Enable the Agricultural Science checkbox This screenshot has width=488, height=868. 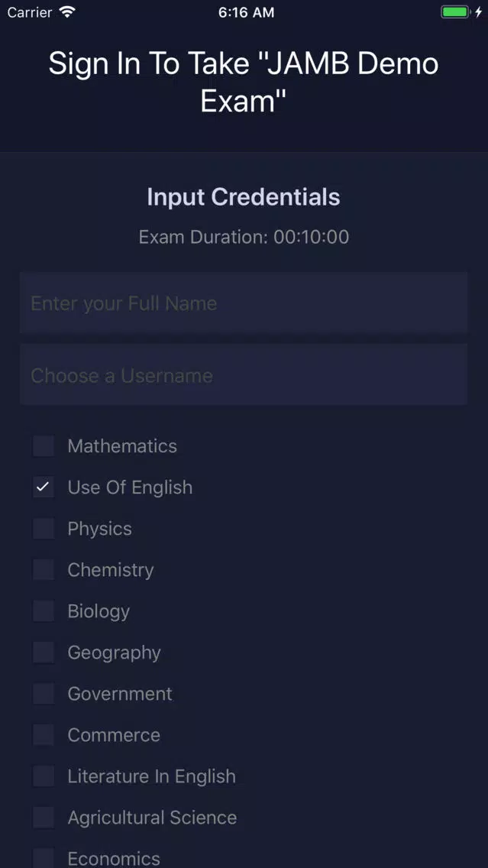tap(44, 818)
